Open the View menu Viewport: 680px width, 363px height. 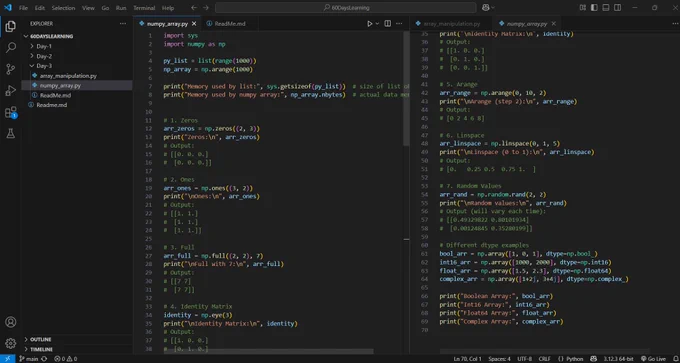pyautogui.click(x=88, y=8)
